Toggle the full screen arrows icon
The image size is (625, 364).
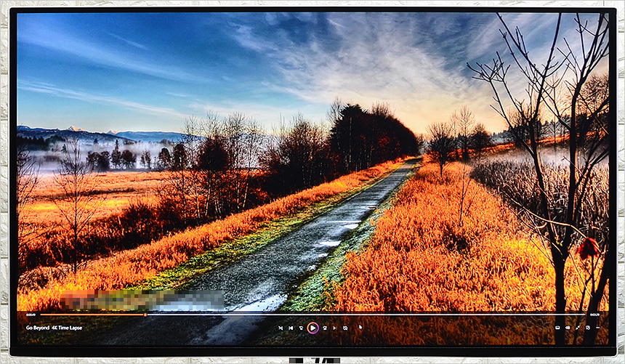(578, 328)
